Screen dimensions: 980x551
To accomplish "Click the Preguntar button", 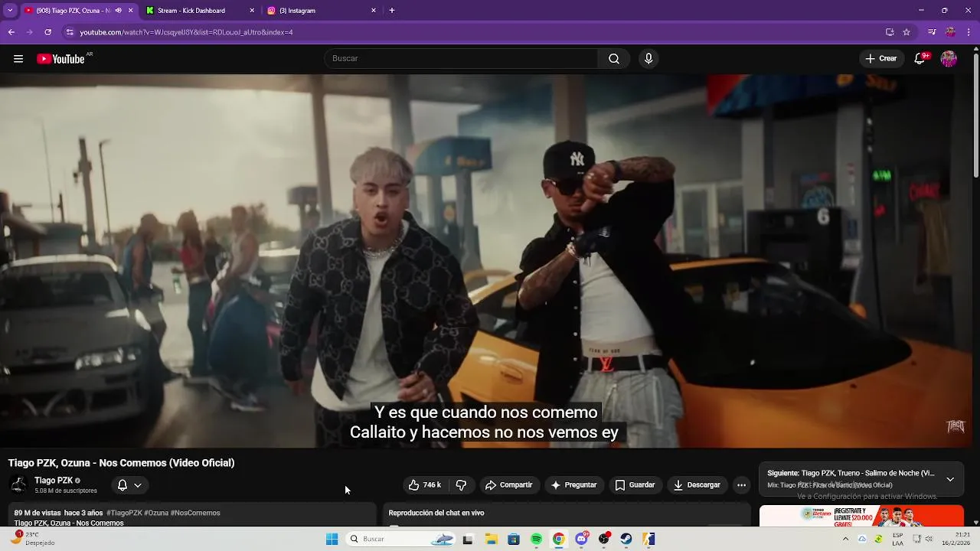I will 573,485.
